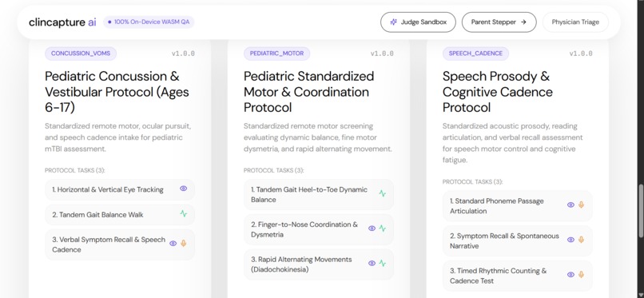Click the eye icon on Standard Phoneme Passage row
The image size is (644, 298).
[x=570, y=205]
